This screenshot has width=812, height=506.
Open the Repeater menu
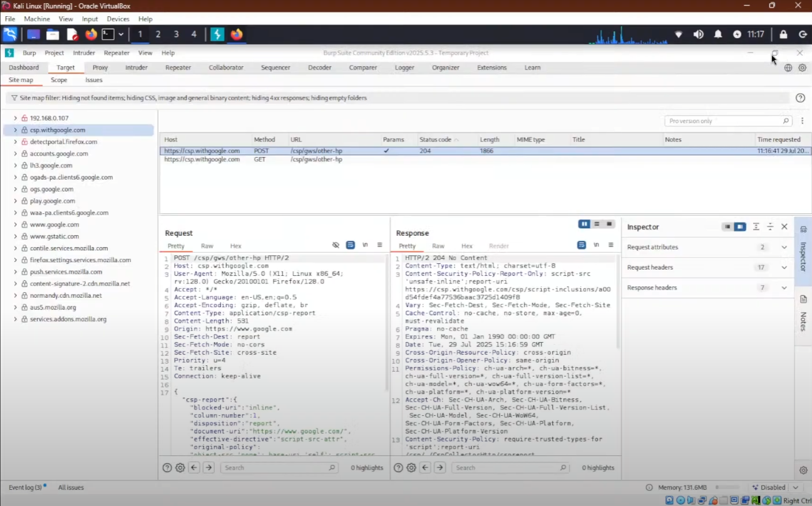click(x=116, y=53)
